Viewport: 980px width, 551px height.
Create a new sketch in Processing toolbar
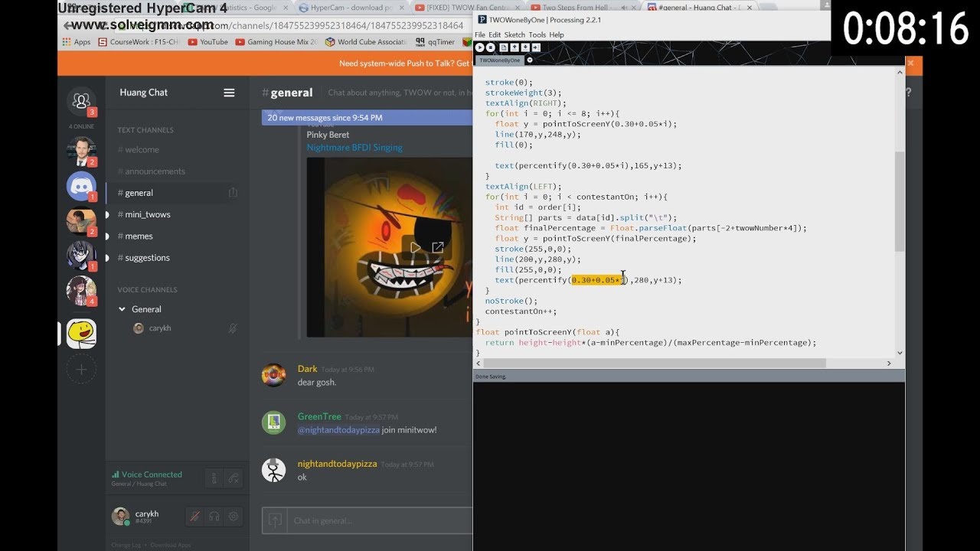504,47
